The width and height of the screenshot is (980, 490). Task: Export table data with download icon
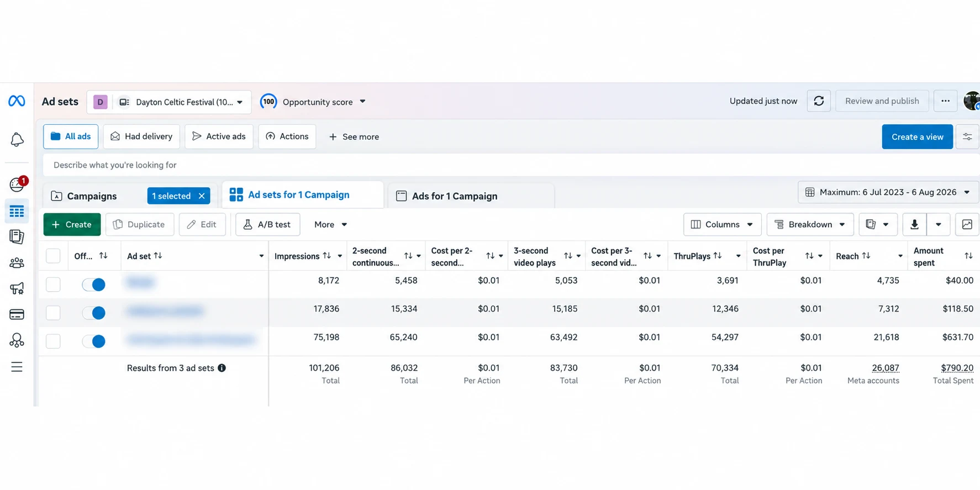(914, 224)
